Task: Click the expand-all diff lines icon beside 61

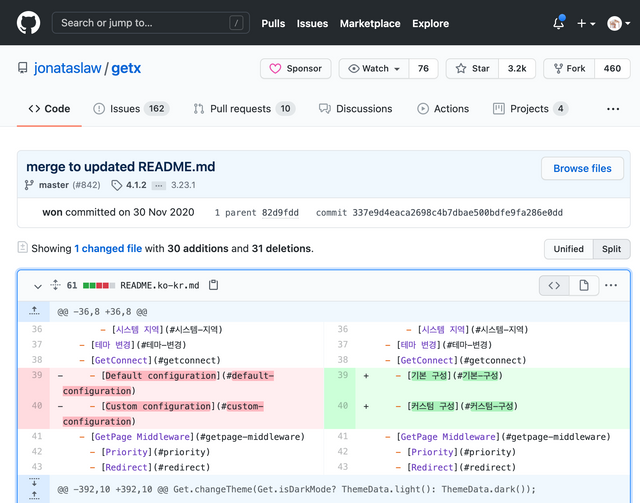Action: [56, 286]
